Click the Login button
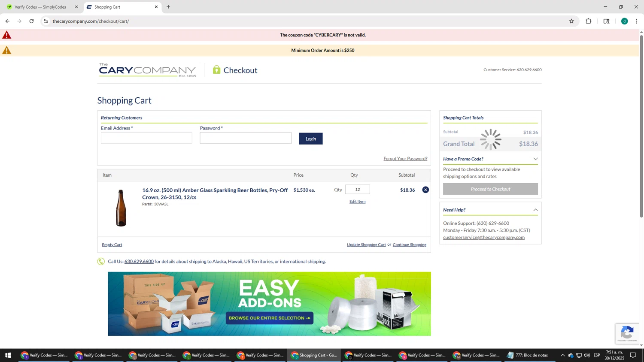Viewport: 644px width, 362px height. click(x=311, y=139)
